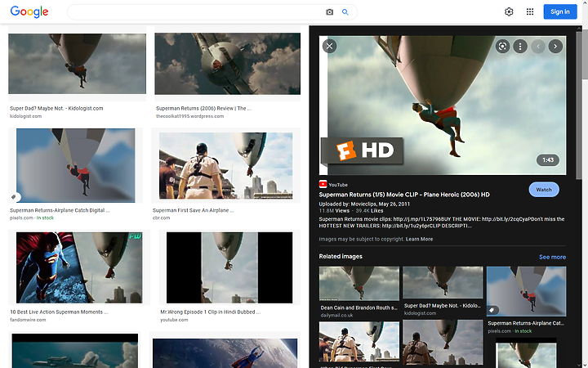Open Superman flying over Earth thumbnail
588x368 pixels.
click(225, 353)
